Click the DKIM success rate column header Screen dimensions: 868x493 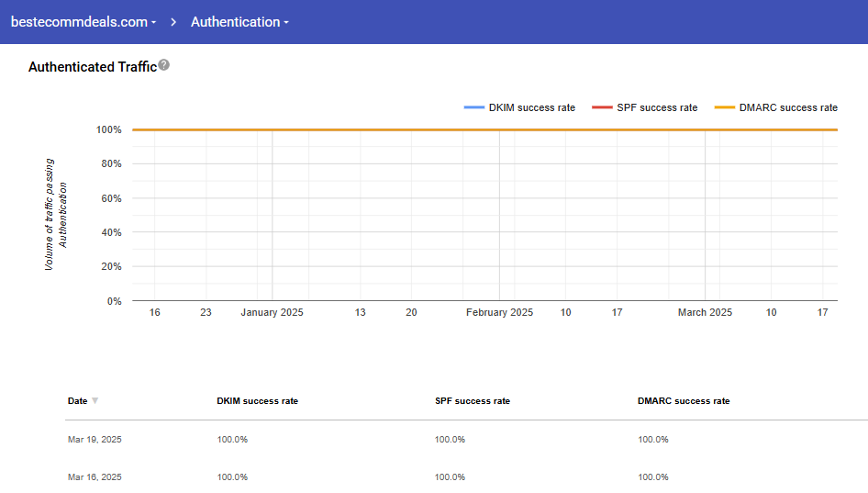(x=257, y=401)
